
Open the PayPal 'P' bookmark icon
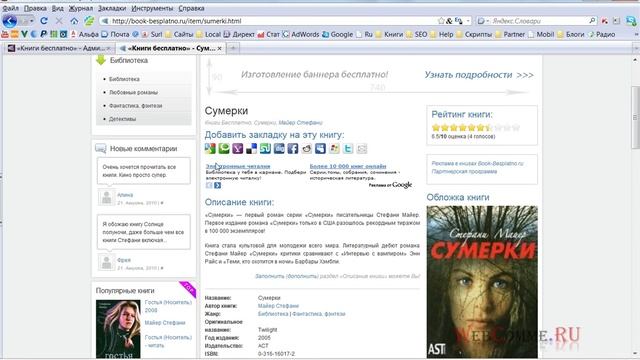coord(44,34)
